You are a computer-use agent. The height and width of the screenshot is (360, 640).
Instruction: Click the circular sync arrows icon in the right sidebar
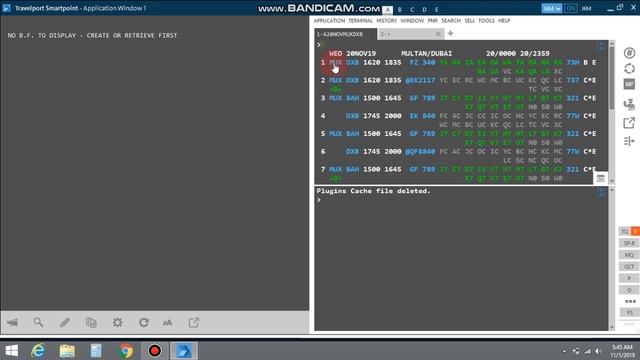pyautogui.click(x=629, y=69)
